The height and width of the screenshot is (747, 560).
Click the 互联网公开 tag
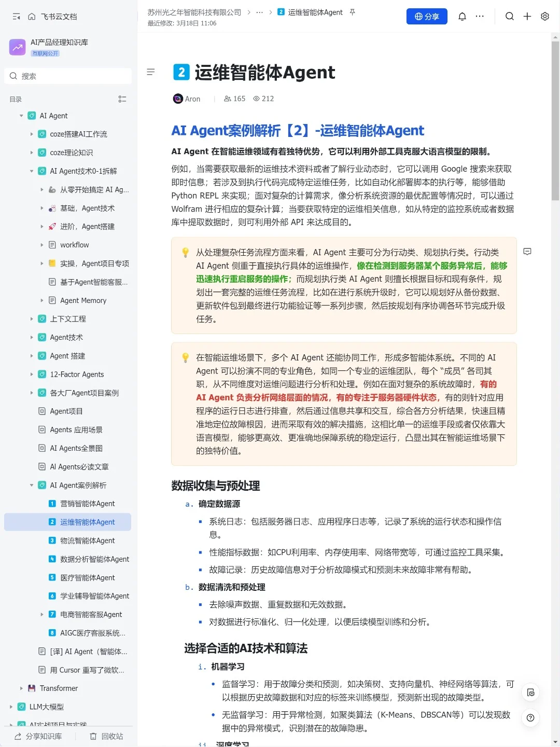click(x=46, y=53)
